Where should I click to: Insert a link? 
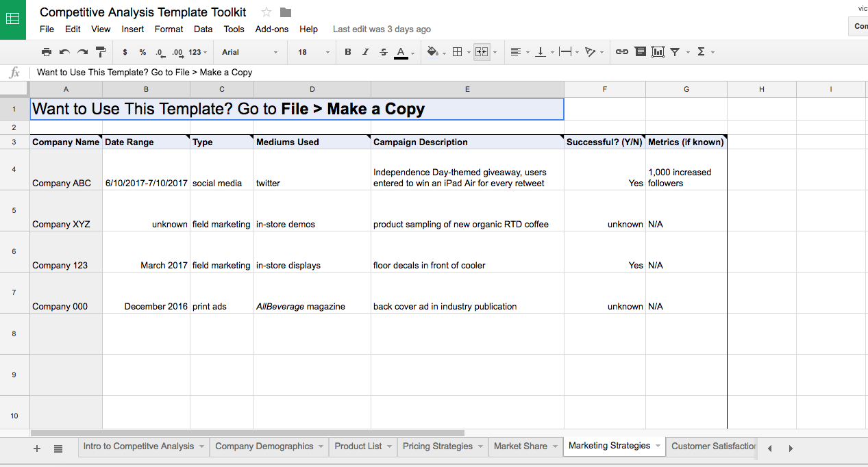click(x=622, y=52)
